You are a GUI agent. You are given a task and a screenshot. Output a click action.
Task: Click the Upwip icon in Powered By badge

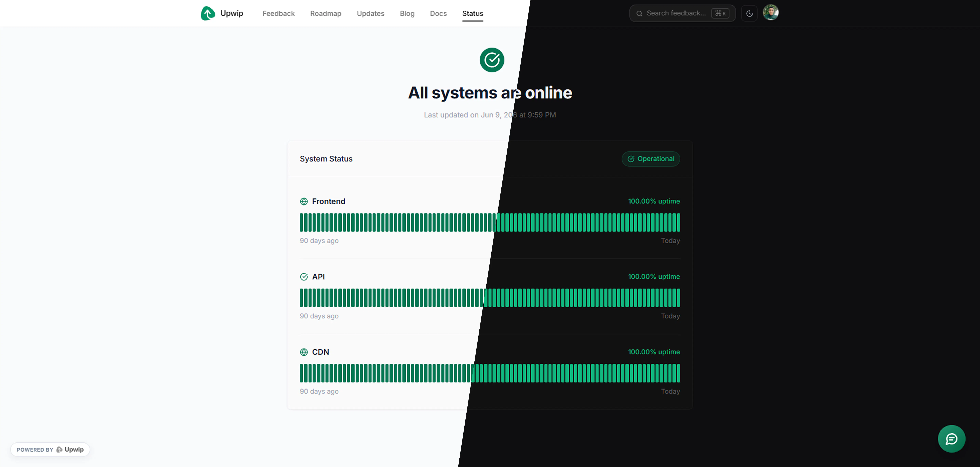(59, 450)
